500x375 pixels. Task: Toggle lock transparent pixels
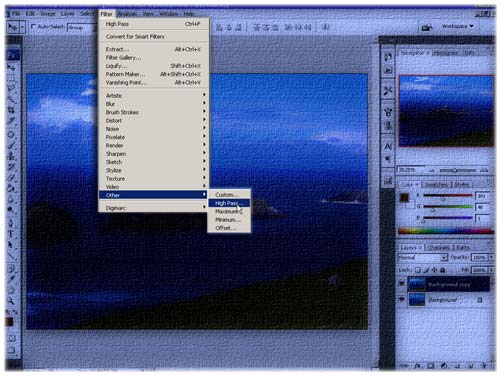(418, 270)
